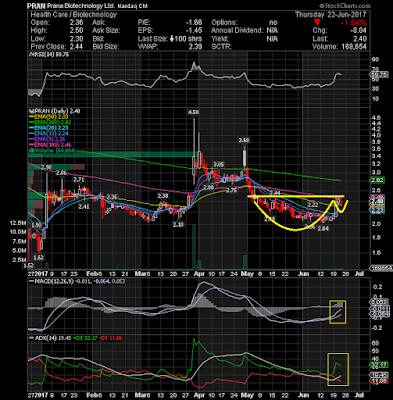Screen dimensions: 393x400
Task: Click the Yield label
Action: pos(220,39)
